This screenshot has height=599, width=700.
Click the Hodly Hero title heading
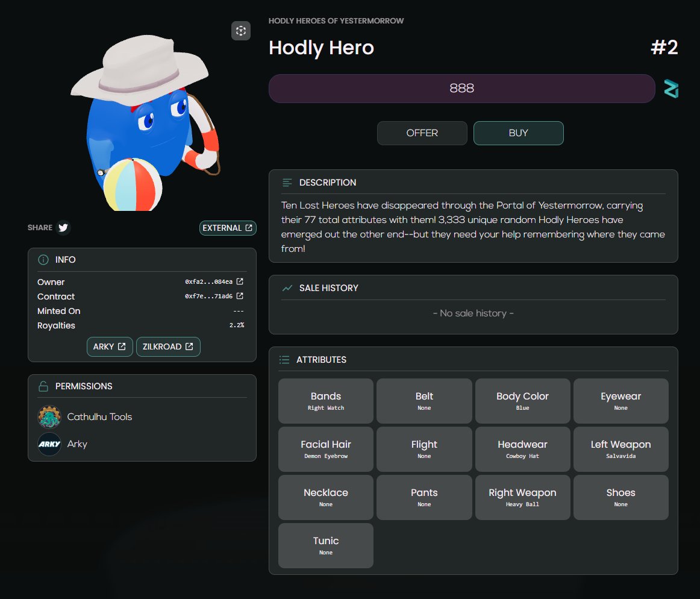[x=322, y=48]
